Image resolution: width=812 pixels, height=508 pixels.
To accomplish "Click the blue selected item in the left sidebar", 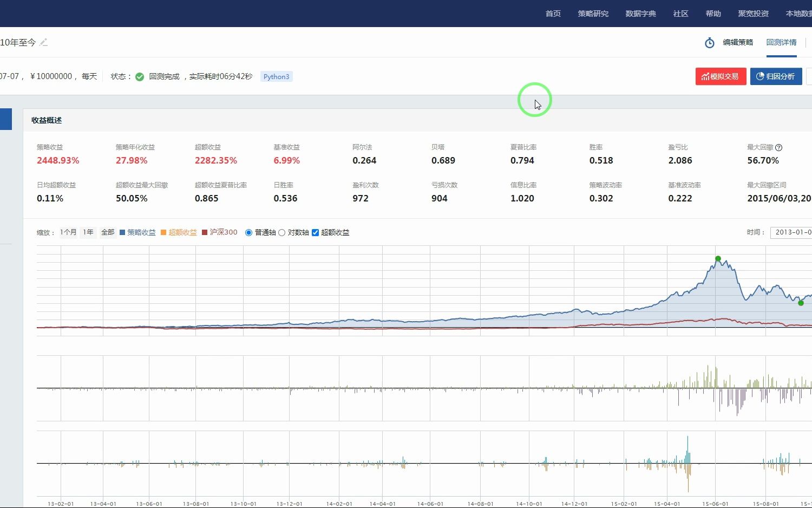I will (x=6, y=119).
